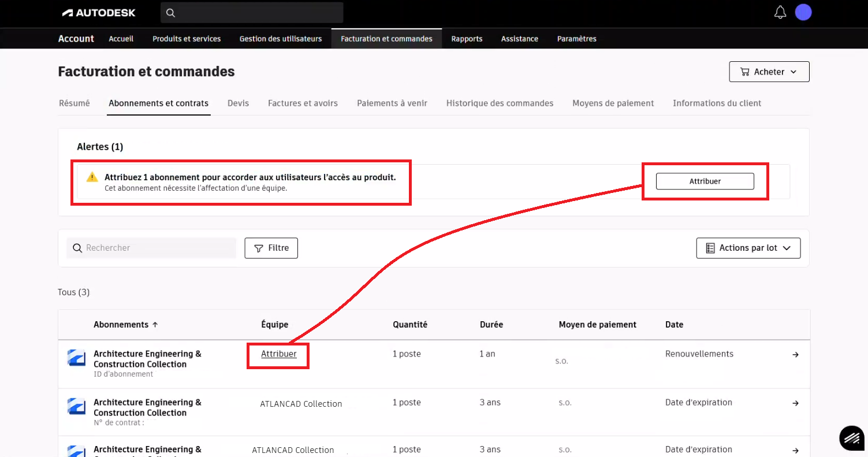Open the user profile avatar
Screen dimensions: 868x457
[803, 12]
